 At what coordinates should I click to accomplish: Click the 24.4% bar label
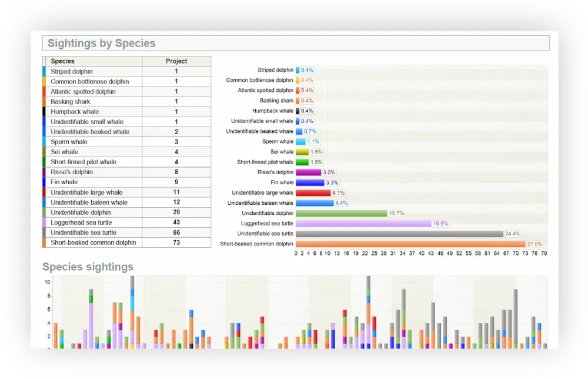[x=513, y=234]
